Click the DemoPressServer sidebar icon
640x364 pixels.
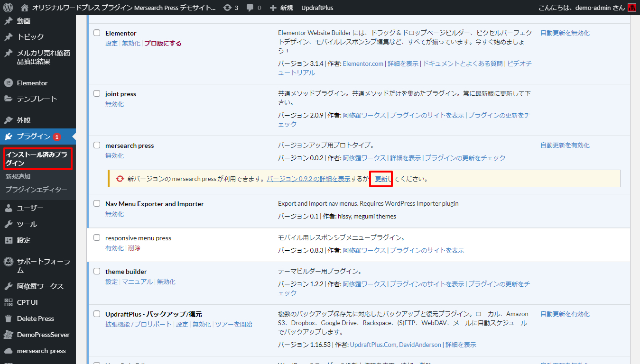coord(8,335)
